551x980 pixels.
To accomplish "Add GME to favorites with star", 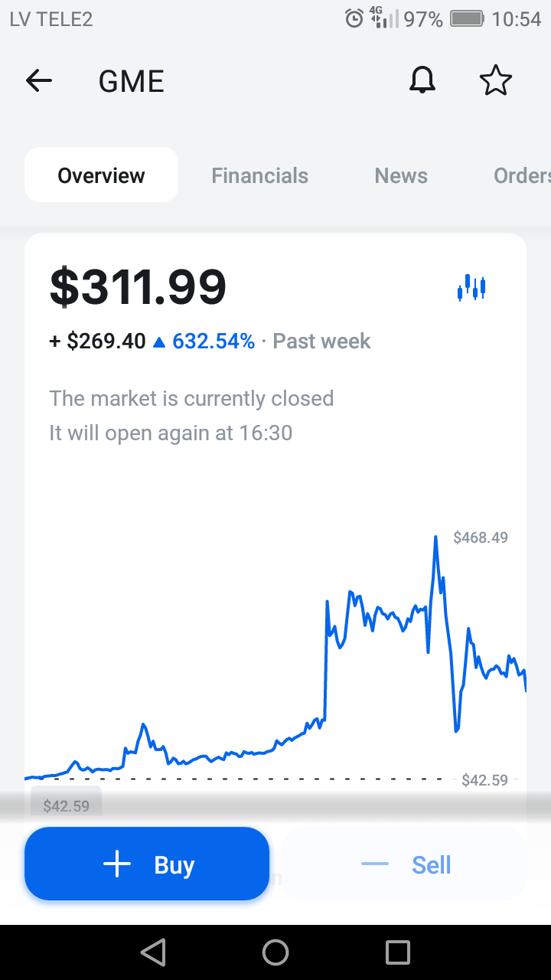I will tap(495, 80).
